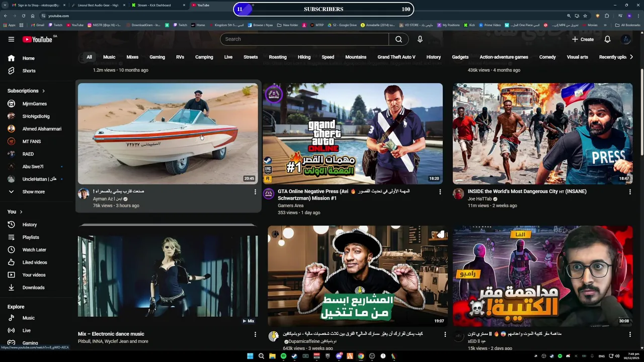Select the Music filter chip

pyautogui.click(x=109, y=57)
